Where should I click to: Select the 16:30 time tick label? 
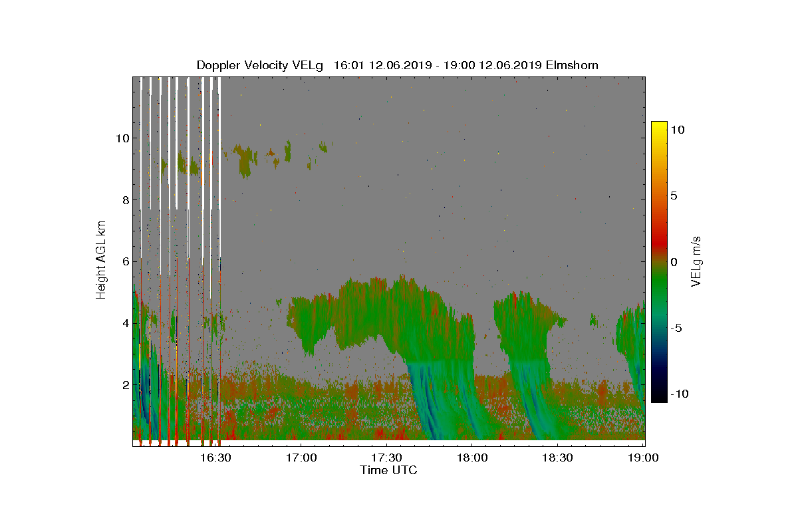coord(215,458)
